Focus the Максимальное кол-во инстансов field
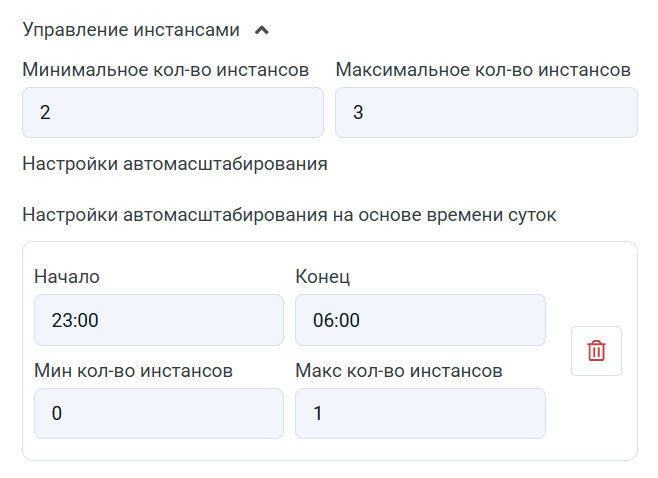Image resolution: width=658 pixels, height=478 pixels. pos(486,113)
